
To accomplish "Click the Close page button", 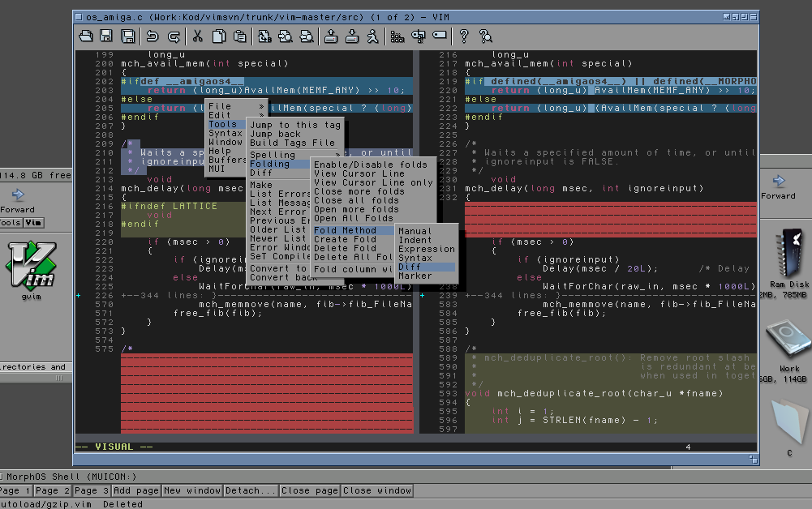I will 308,490.
